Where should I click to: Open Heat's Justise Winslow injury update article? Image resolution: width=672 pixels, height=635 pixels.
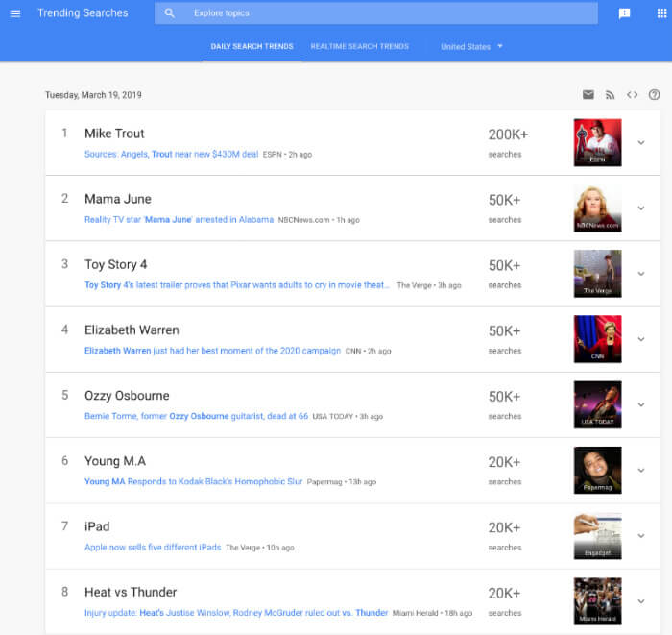click(x=236, y=613)
